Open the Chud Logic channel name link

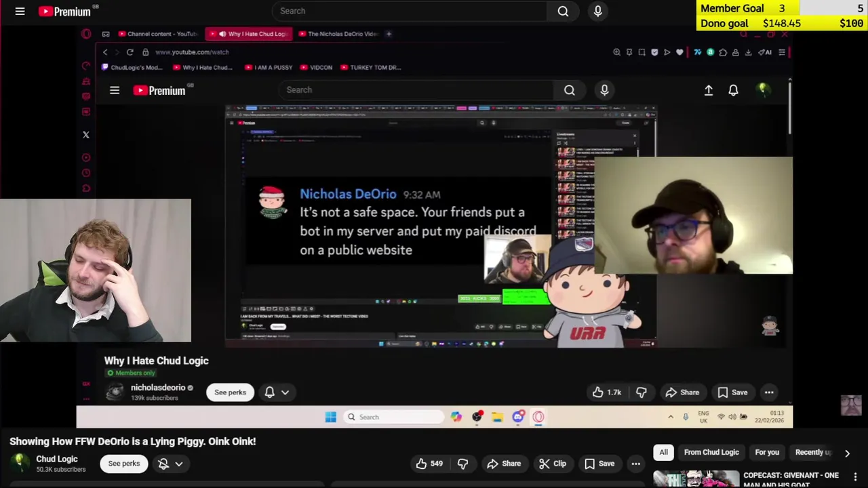click(x=57, y=459)
